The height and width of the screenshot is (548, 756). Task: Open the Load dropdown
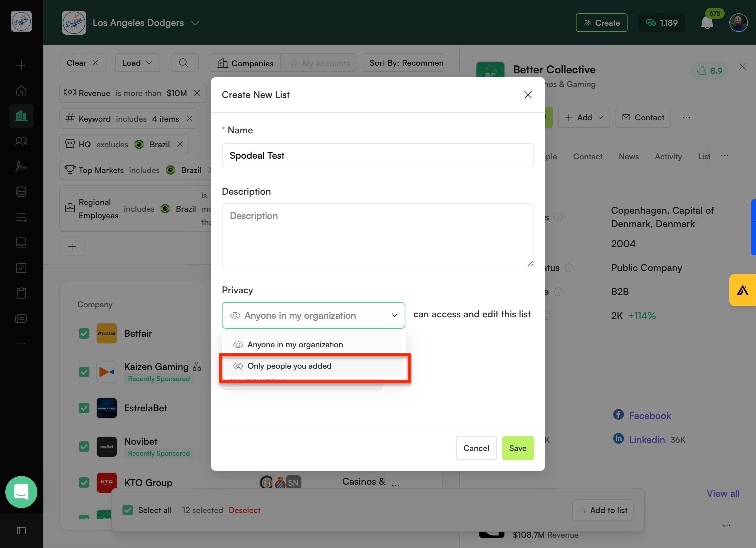pos(137,63)
